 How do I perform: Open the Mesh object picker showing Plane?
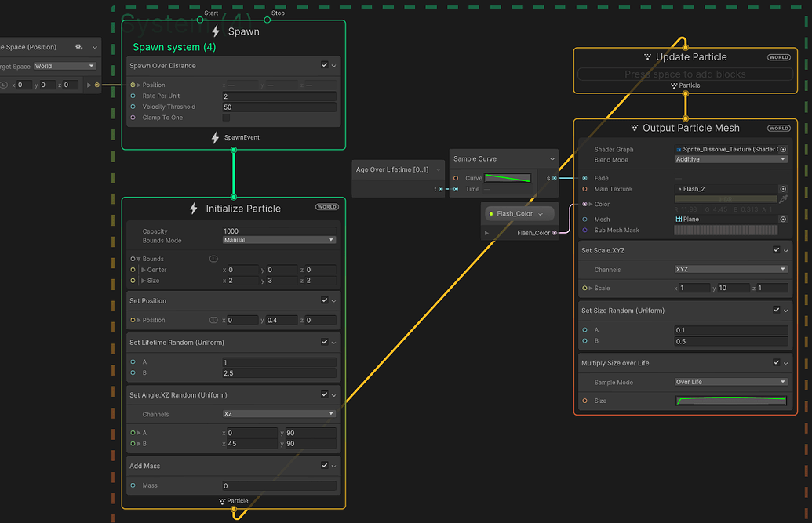(785, 220)
